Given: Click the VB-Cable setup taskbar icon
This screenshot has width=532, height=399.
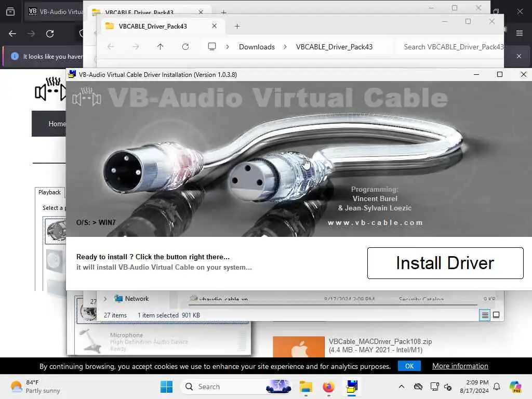Looking at the screenshot, I should 352,387.
